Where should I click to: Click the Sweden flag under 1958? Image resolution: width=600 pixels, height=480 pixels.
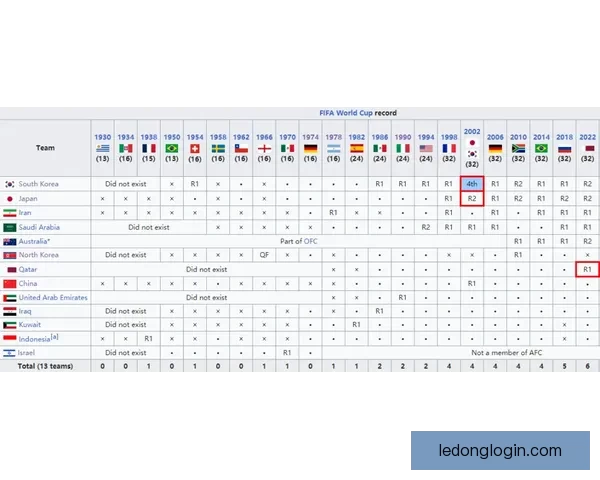pos(218,148)
